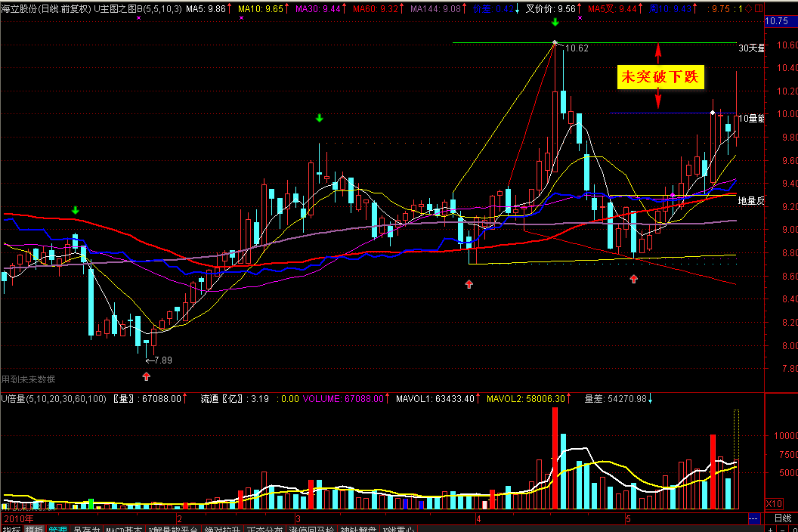Click the 另存为 tab

pos(86,530)
